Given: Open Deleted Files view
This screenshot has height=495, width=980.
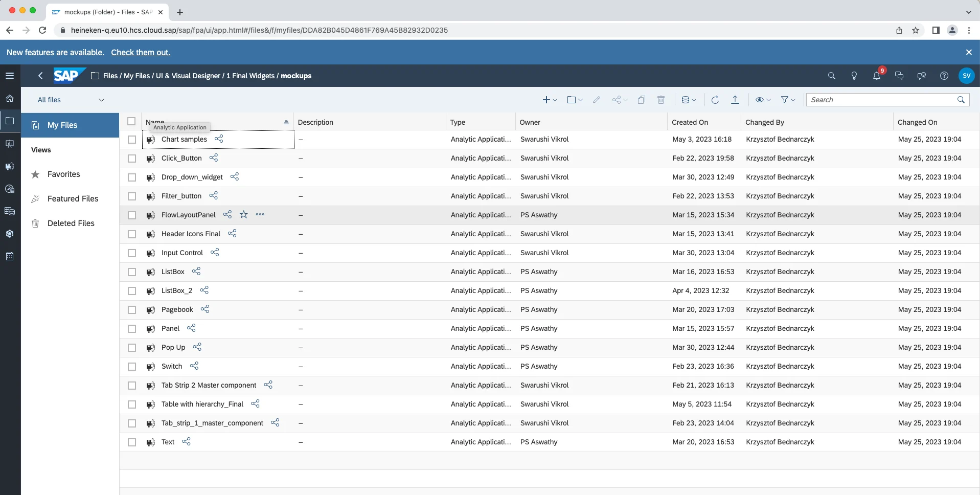Looking at the screenshot, I should coord(71,223).
